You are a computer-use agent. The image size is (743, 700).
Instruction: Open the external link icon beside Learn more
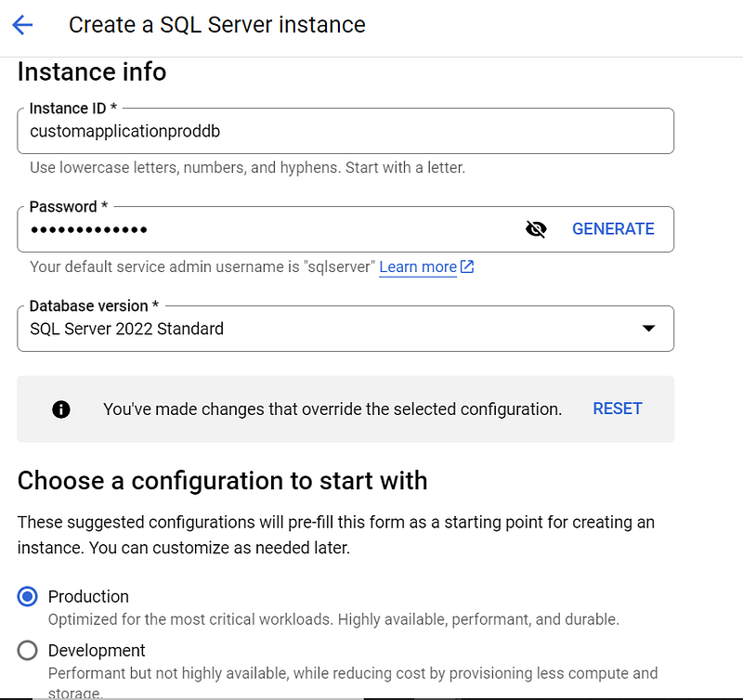[467, 266]
